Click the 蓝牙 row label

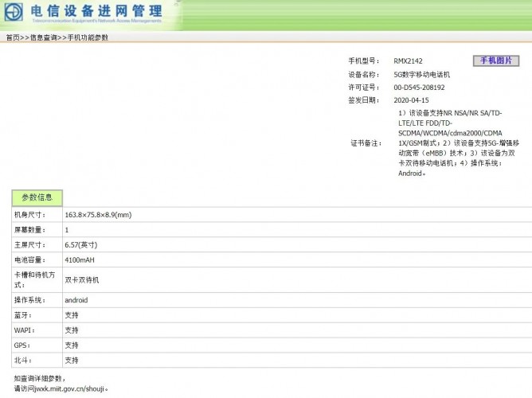(22, 315)
